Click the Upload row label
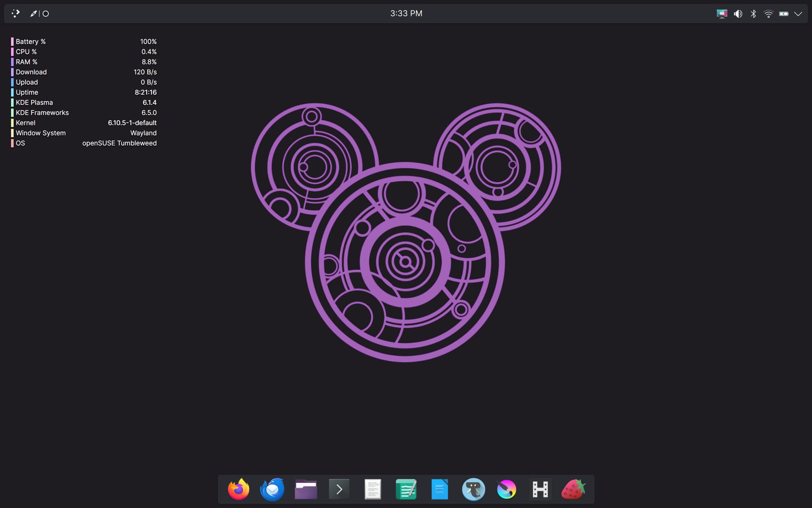The height and width of the screenshot is (508, 812). coord(27,82)
